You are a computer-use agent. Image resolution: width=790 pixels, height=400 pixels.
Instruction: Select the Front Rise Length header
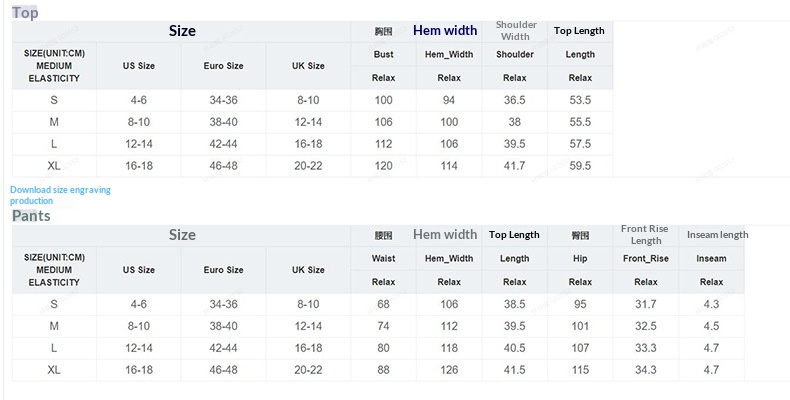645,235
